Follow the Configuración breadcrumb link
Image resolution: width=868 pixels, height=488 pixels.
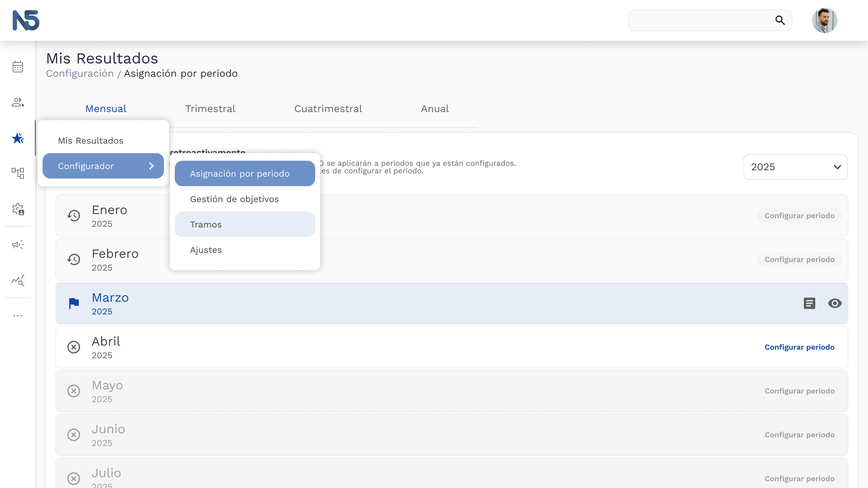coord(80,73)
